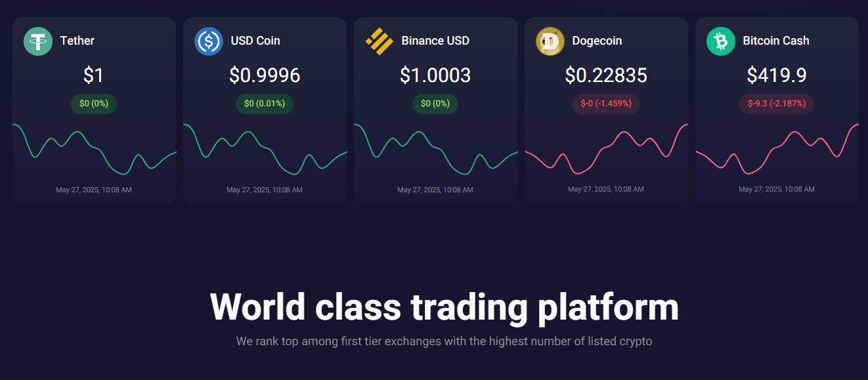This screenshot has height=380, width=868.
Task: Click Bitcoin Cash's -2.187% change badge
Action: [777, 104]
